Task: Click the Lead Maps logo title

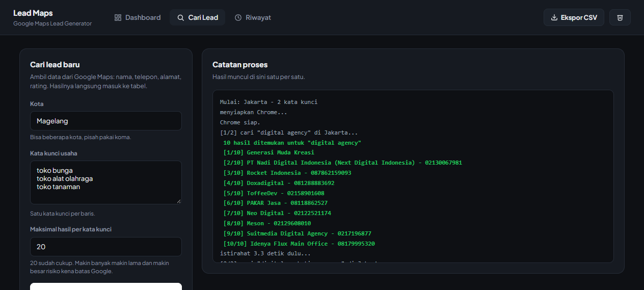Action: 33,13
